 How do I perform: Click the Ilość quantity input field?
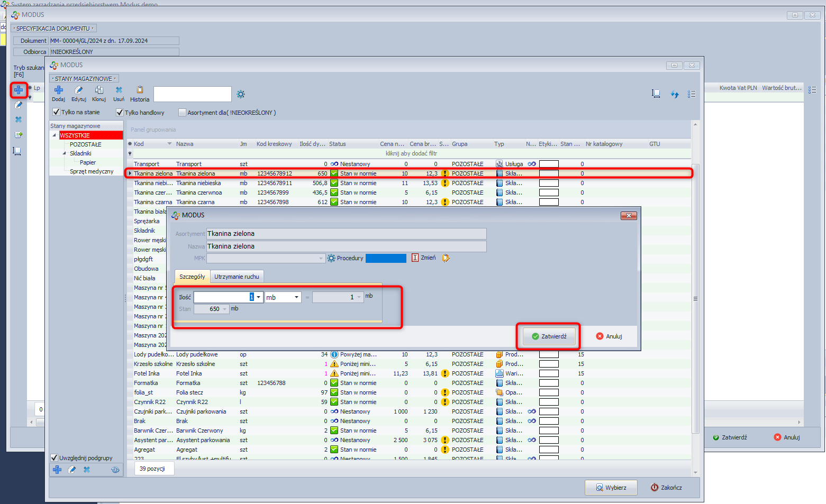point(222,297)
